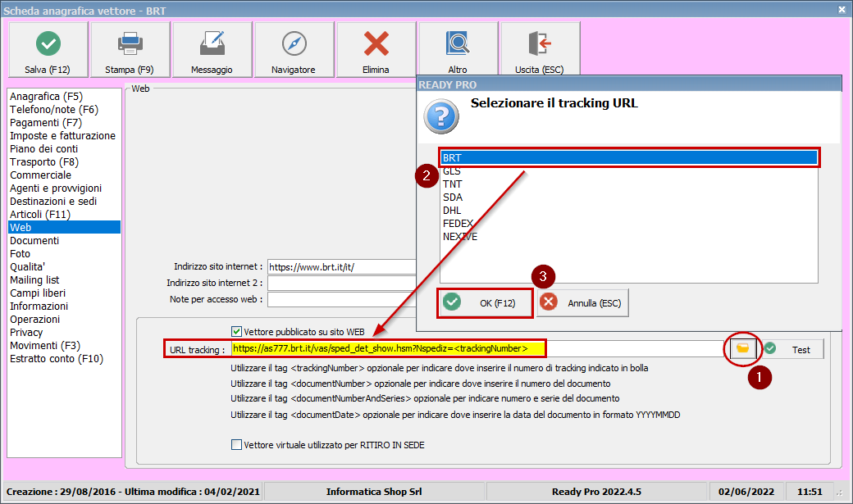This screenshot has height=504, width=853.
Task: Open Destinazioni e sedi section
Action: (64, 201)
